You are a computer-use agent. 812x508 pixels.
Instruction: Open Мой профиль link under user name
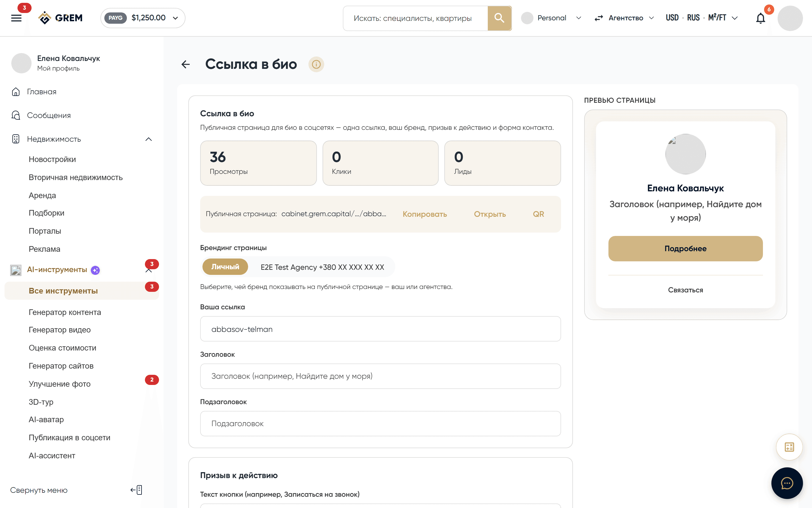coord(58,68)
